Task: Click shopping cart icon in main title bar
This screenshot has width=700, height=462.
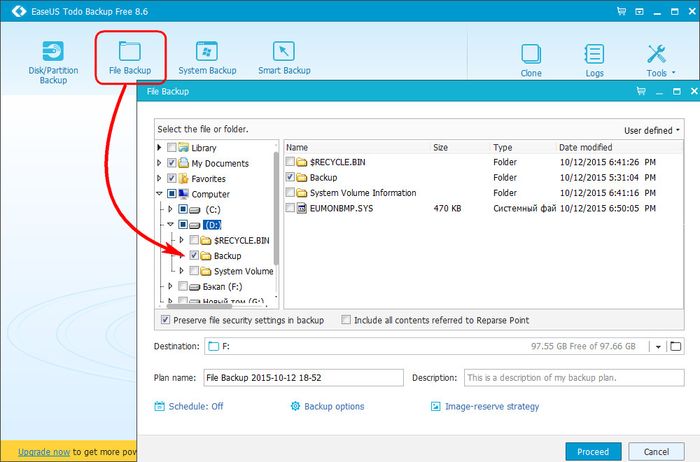Action: [621, 11]
